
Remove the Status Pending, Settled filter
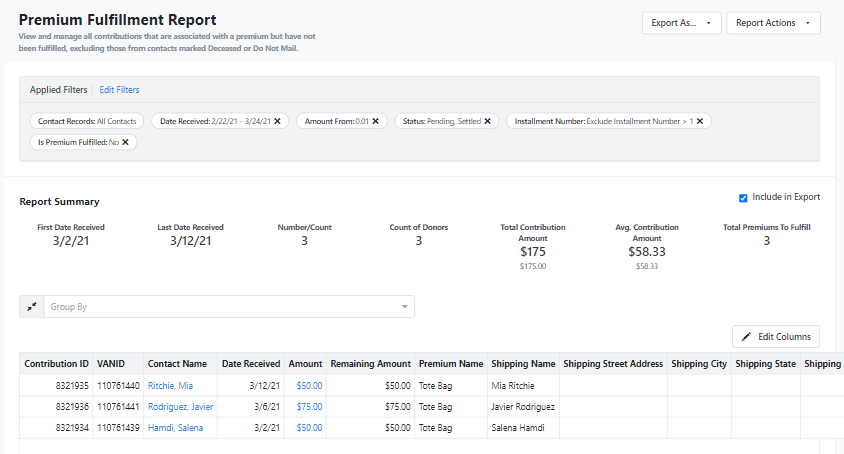(487, 121)
